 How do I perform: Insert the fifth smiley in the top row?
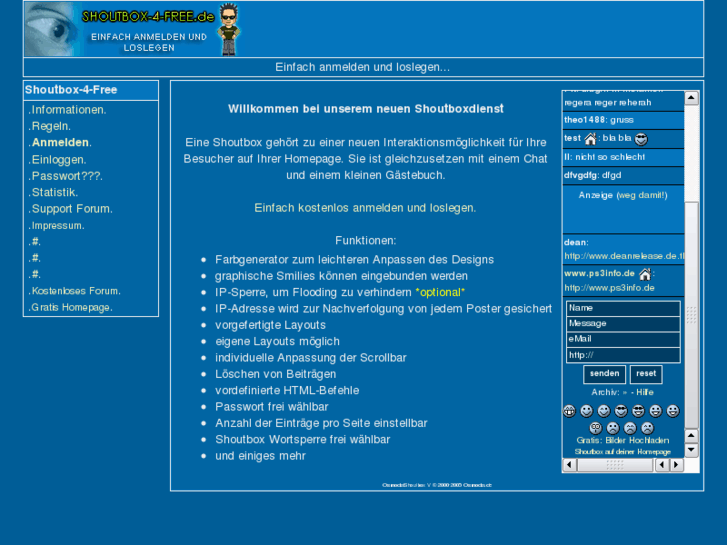point(638,411)
